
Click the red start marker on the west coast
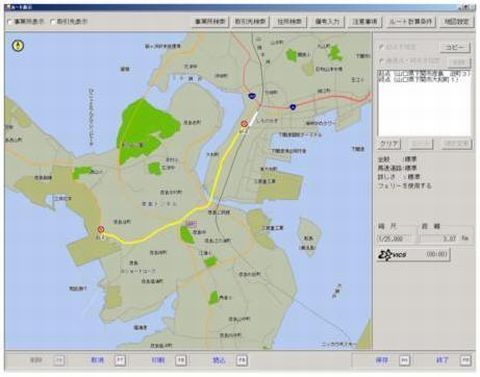101,229
